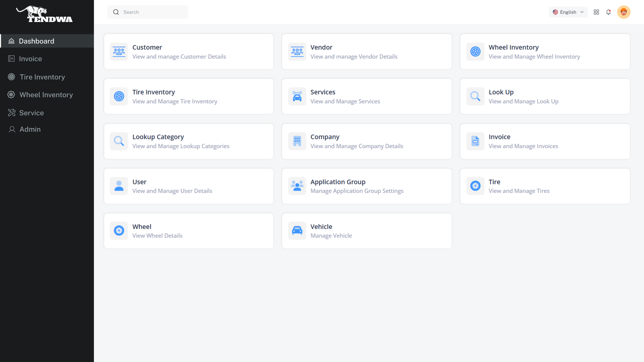Click the Service wrench icon in sidebar
The width and height of the screenshot is (644, 362).
(x=11, y=113)
